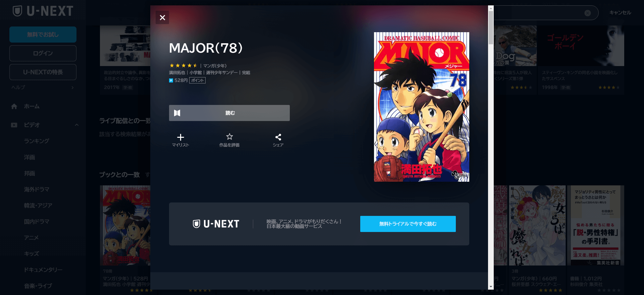Go to アニメ category in sidebar
Viewport: 644px width, 295px height.
tap(31, 238)
